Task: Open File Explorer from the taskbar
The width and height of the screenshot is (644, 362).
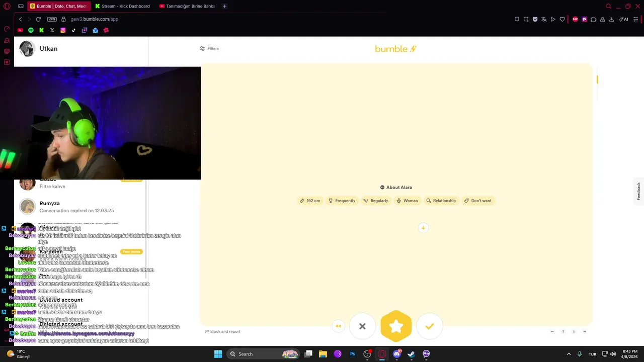Action: pyautogui.click(x=323, y=354)
